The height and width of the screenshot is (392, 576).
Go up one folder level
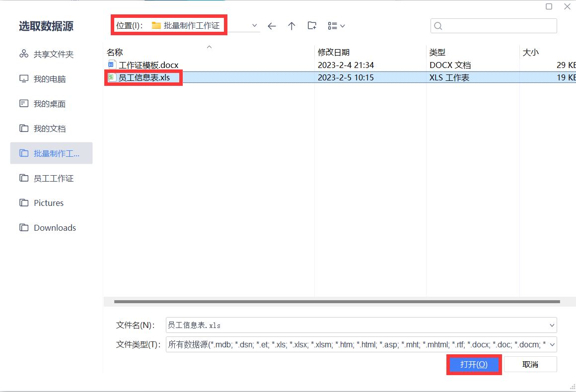pos(291,26)
